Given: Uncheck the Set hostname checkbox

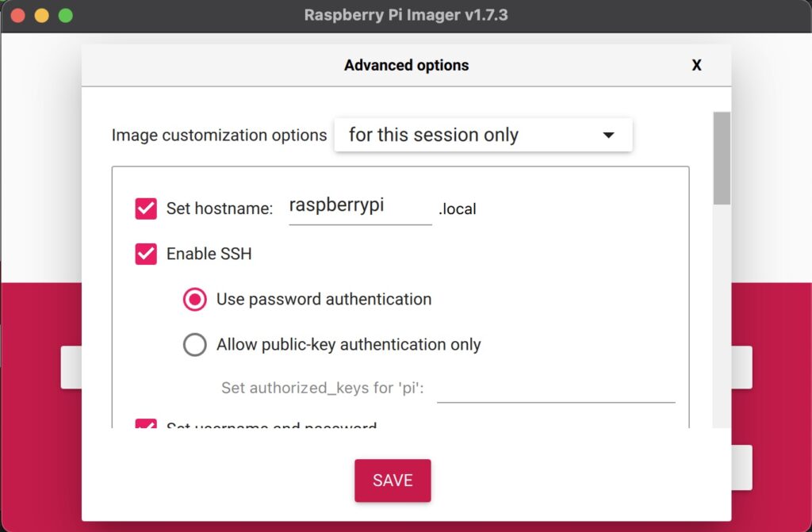Looking at the screenshot, I should click(146, 209).
